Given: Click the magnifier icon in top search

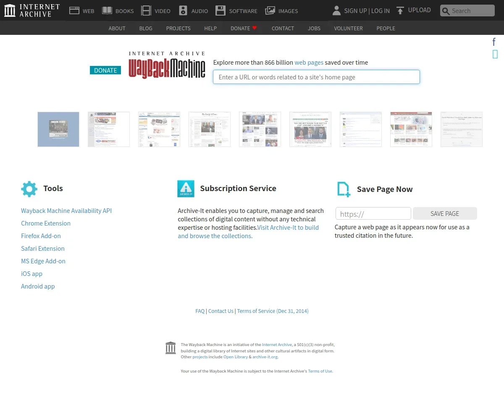Looking at the screenshot, I should 446,11.
